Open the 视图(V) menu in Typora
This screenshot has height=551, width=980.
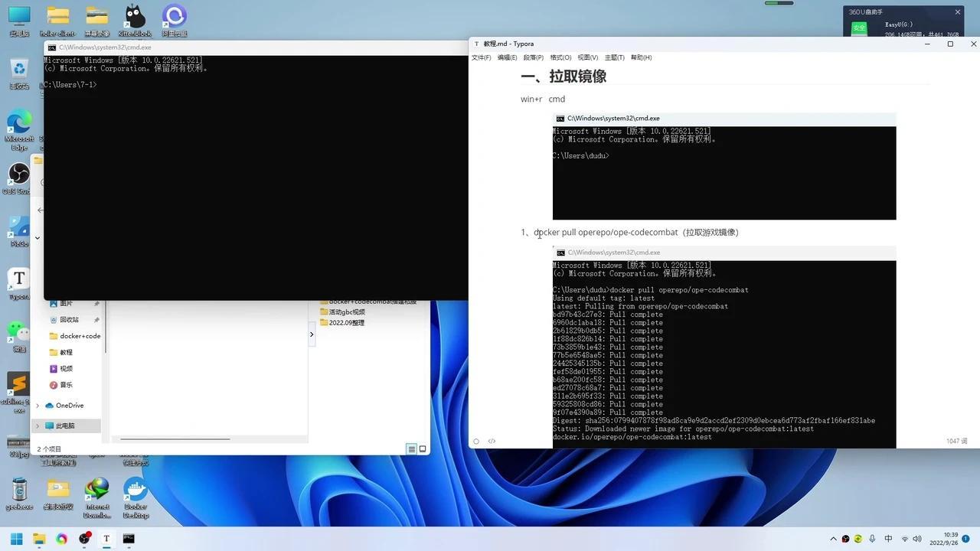586,57
